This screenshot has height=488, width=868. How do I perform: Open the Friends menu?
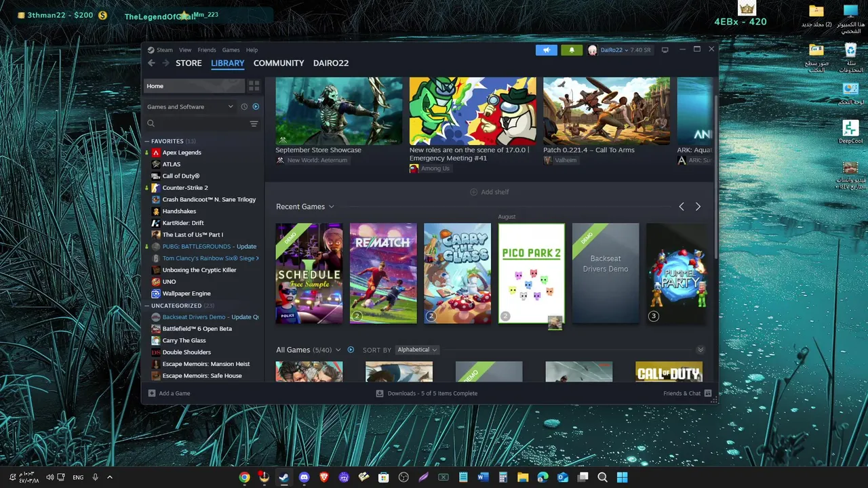207,50
